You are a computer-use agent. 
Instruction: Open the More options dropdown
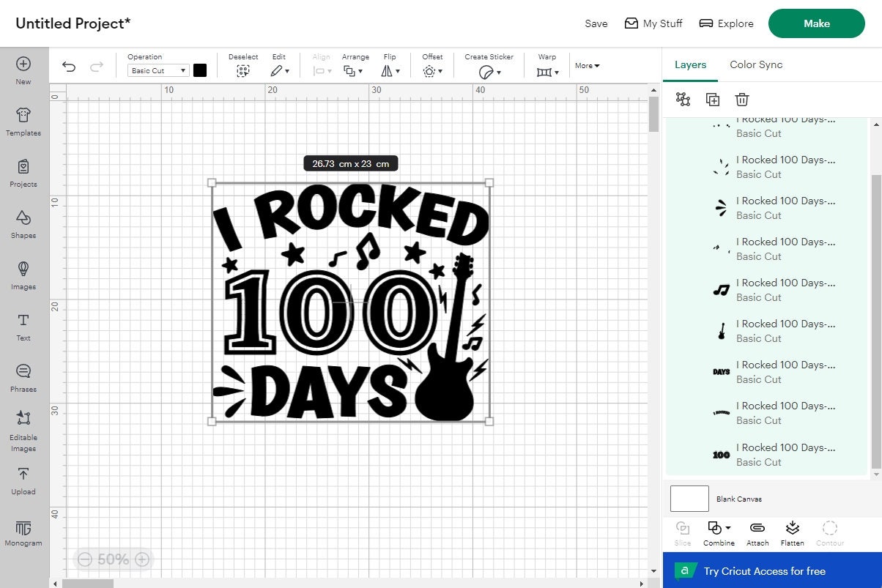pos(587,65)
